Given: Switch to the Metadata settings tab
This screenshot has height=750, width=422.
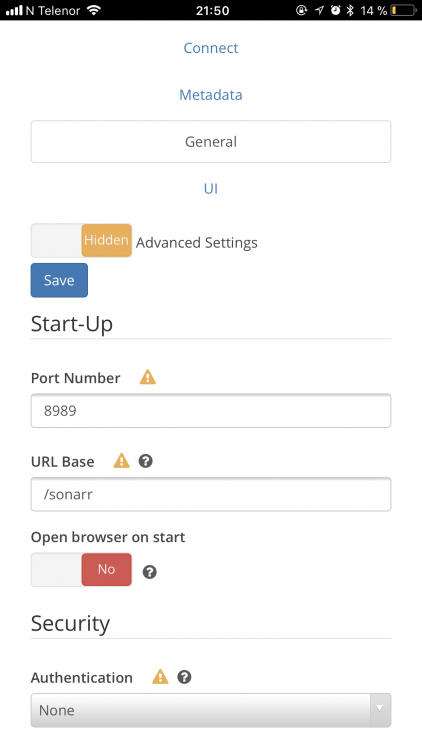Looking at the screenshot, I should pyautogui.click(x=211, y=95).
